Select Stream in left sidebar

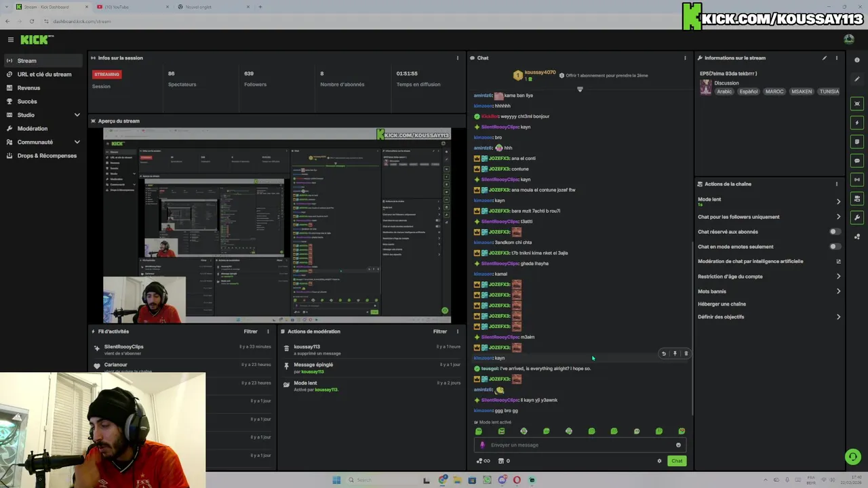tap(43, 61)
